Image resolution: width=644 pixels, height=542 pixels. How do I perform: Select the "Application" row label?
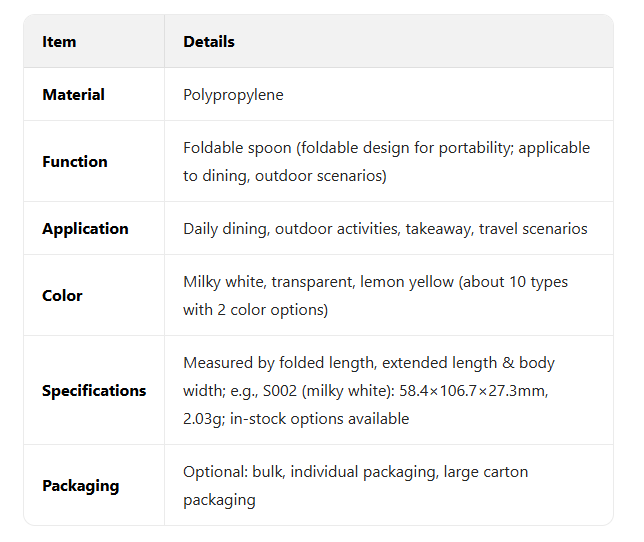click(85, 229)
